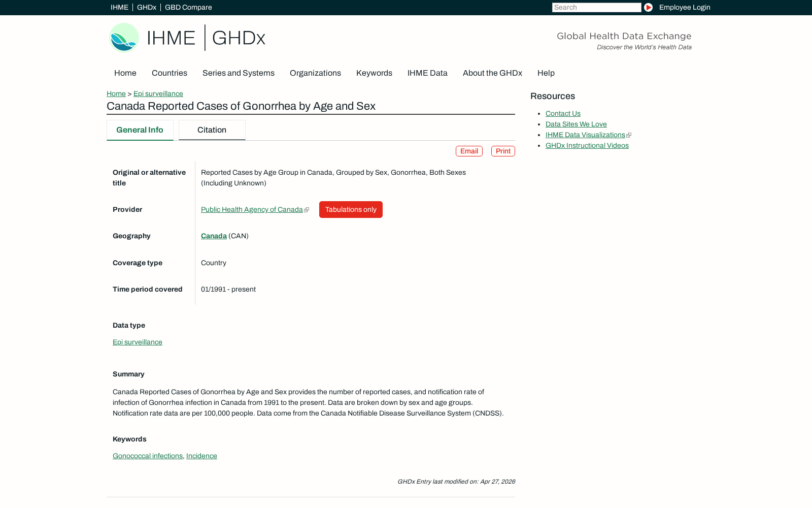812x508 pixels.
Task: Click the GHDx wordmark in the header
Action: 239,38
